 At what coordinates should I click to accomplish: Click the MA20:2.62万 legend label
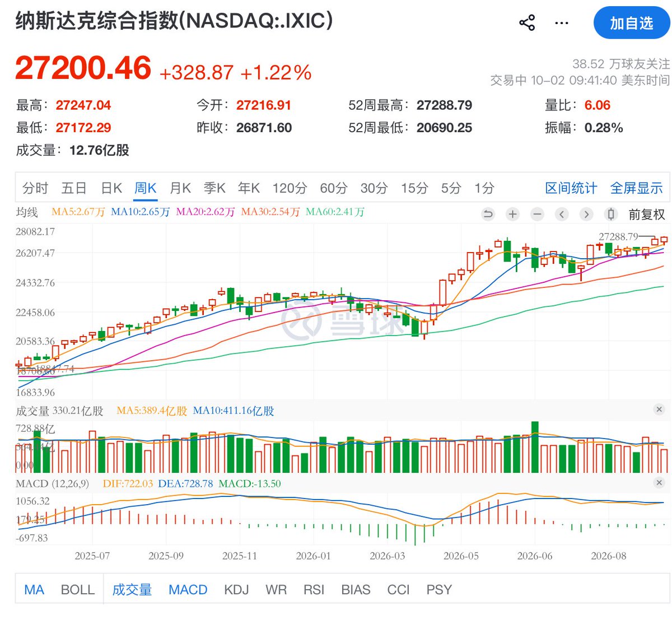pyautogui.click(x=206, y=212)
